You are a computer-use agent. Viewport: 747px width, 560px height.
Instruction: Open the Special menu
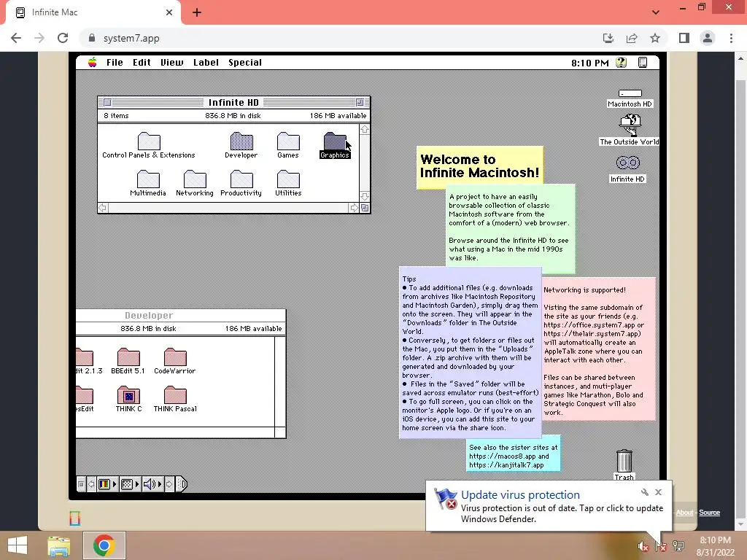pyautogui.click(x=245, y=63)
